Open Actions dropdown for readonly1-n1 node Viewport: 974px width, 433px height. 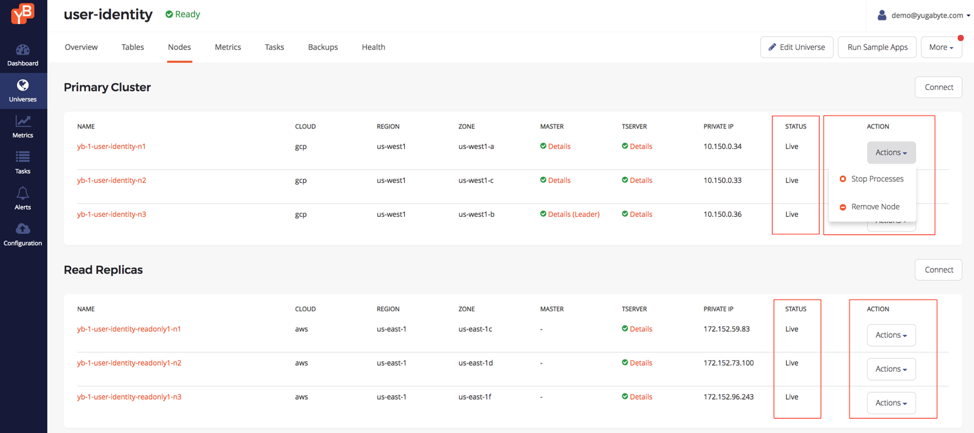(890, 335)
